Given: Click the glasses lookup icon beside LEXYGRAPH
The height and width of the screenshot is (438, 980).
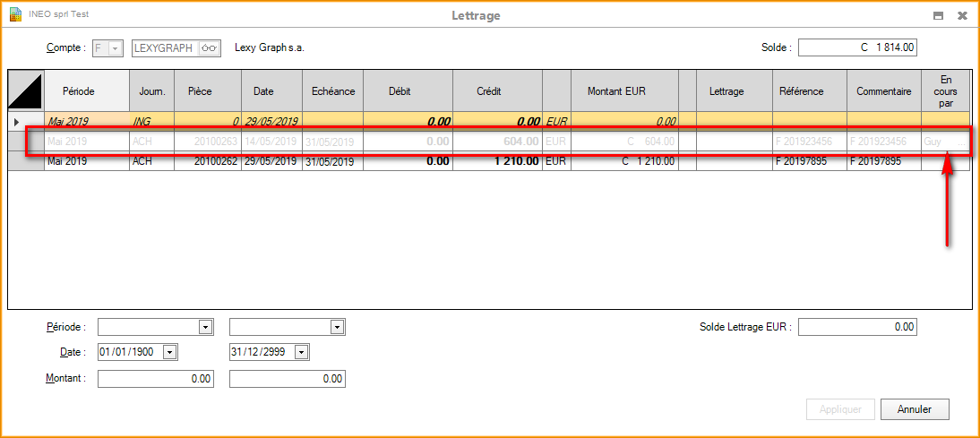Looking at the screenshot, I should coord(209,48).
